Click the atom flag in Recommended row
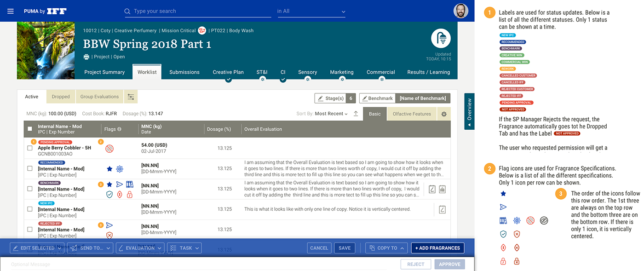 click(120, 169)
